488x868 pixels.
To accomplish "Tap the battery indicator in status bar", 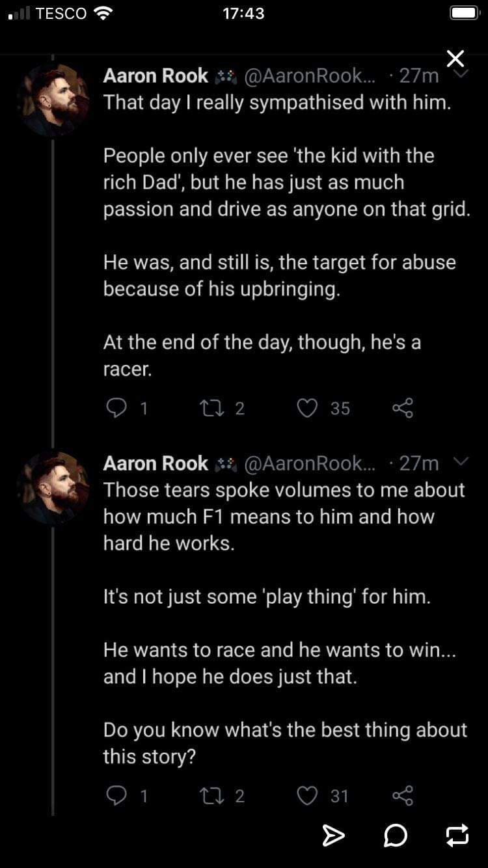I will tap(465, 14).
